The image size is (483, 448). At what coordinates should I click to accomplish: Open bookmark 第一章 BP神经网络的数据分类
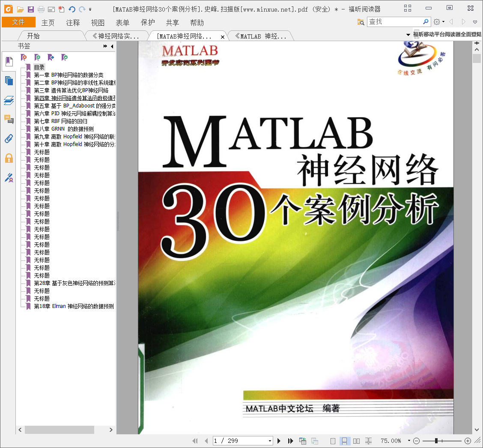[69, 75]
